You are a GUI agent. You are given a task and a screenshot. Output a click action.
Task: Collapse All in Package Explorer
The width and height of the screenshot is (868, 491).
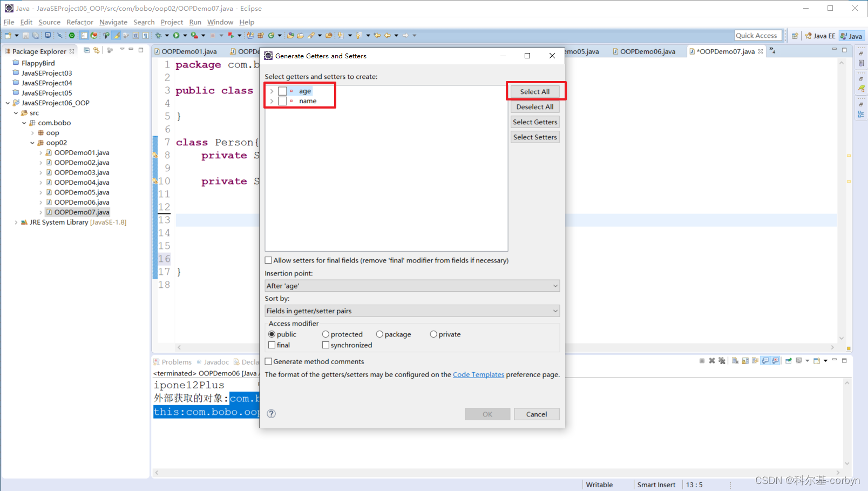pyautogui.click(x=86, y=50)
